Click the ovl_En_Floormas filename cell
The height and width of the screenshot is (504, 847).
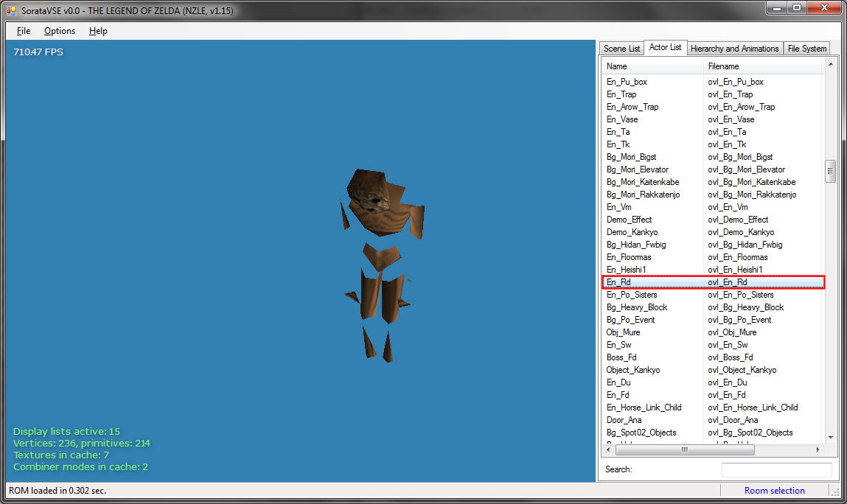coord(737,257)
